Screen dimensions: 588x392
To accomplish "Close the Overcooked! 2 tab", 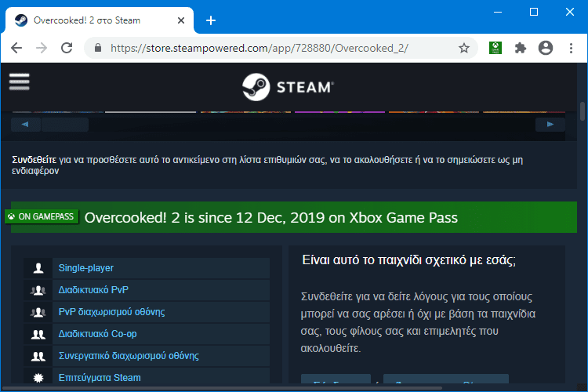I will point(181,20).
